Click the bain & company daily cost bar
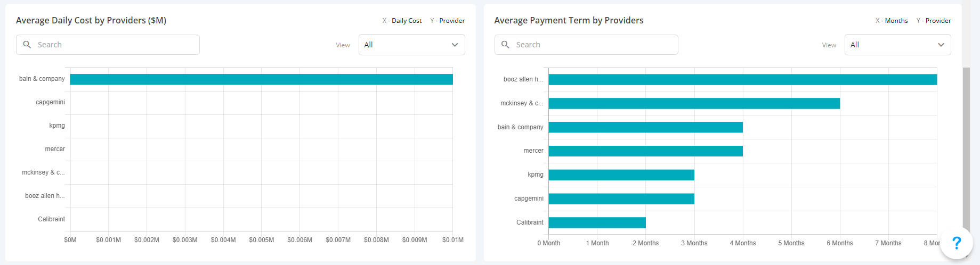The height and width of the screenshot is (265, 980). [x=262, y=79]
